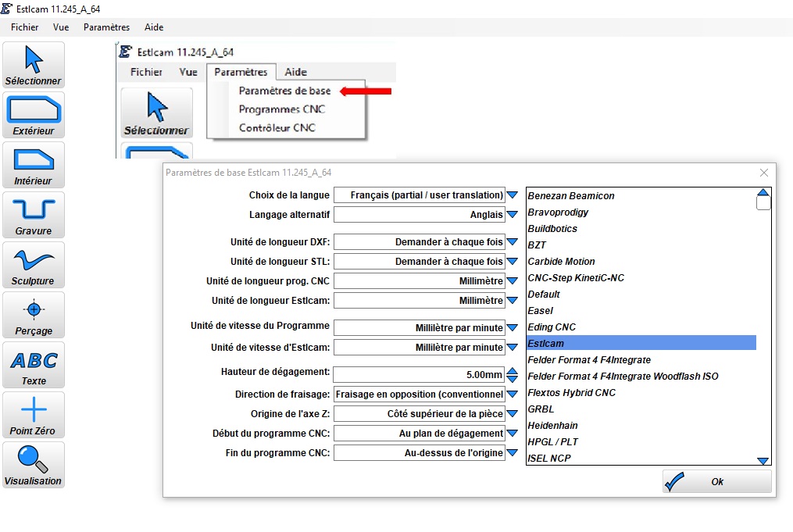Select GRBL in the controller list
Screen dimensions: 793x532
541,409
